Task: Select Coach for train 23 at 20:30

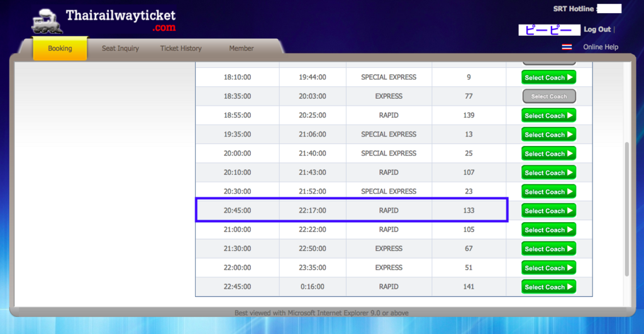Action: coord(548,191)
